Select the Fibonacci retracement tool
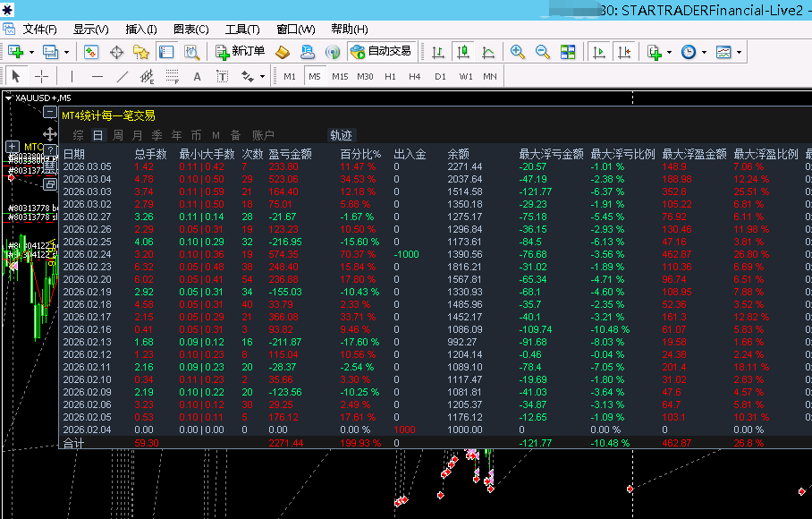 pyautogui.click(x=173, y=76)
